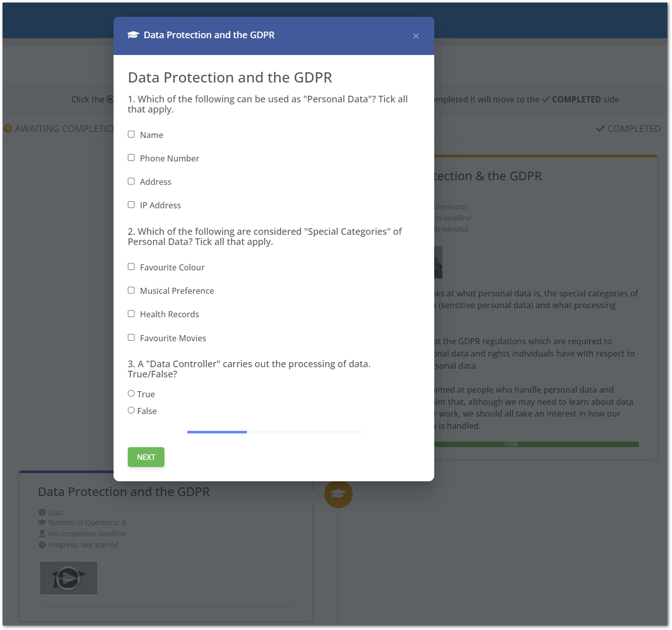Click the info icon beside Quiz label
This screenshot has height=630, width=672.
(x=42, y=512)
